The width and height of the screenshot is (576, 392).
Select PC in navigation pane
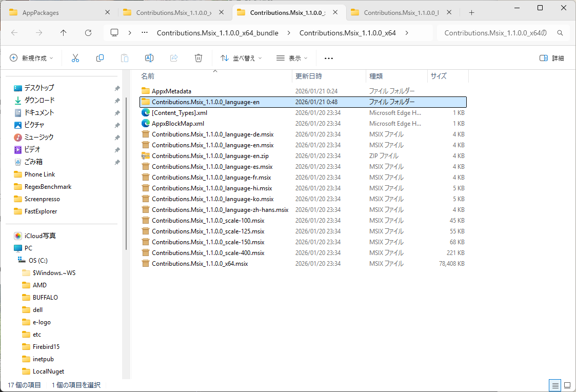pyautogui.click(x=28, y=248)
